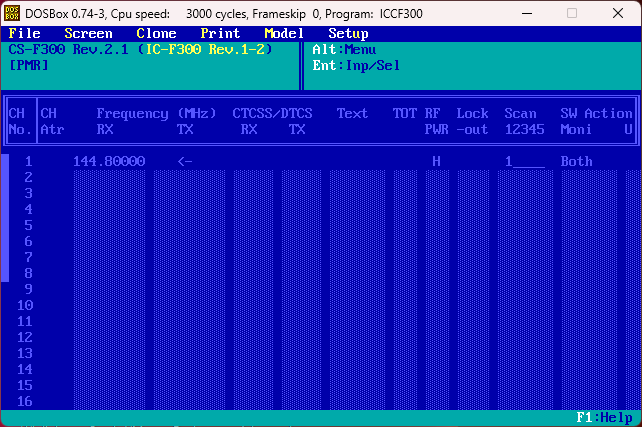Click channel number 12 row
The width and height of the screenshot is (642, 427).
25,337
